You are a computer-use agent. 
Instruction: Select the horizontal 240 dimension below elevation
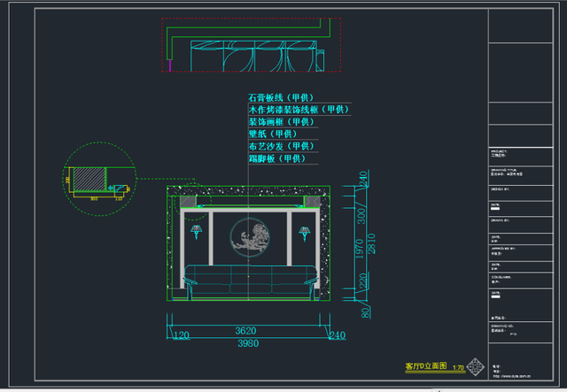[x=338, y=335]
